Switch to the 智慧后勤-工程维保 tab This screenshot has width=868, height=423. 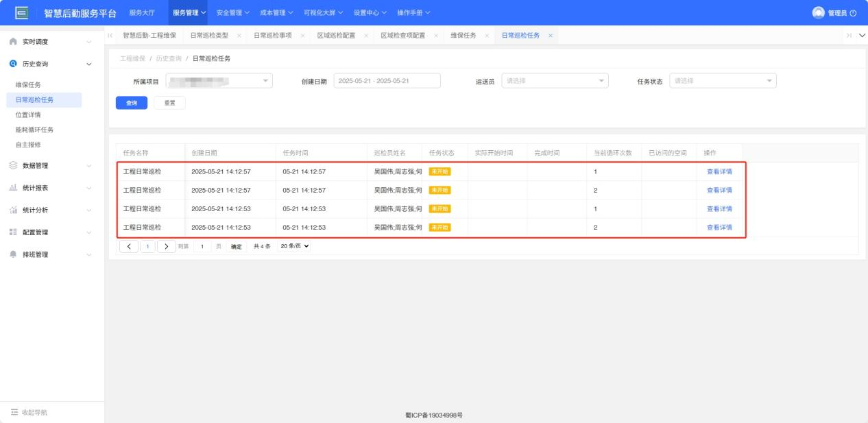[149, 36]
